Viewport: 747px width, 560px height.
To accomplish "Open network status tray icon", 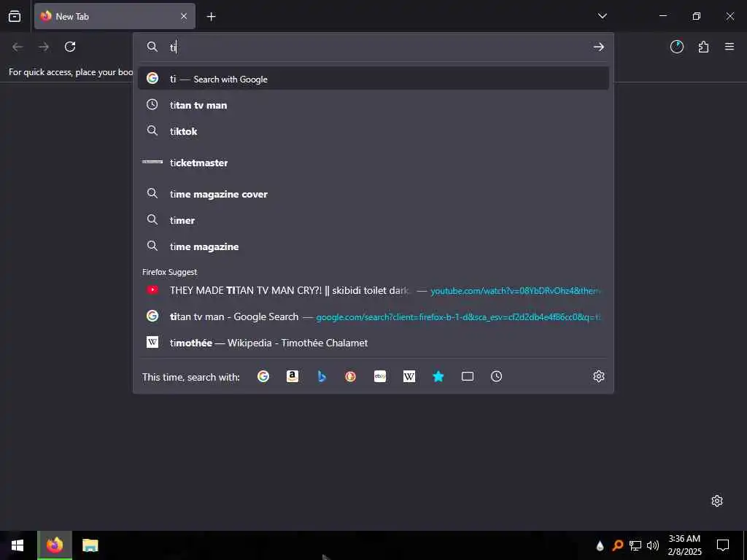I will (635, 545).
